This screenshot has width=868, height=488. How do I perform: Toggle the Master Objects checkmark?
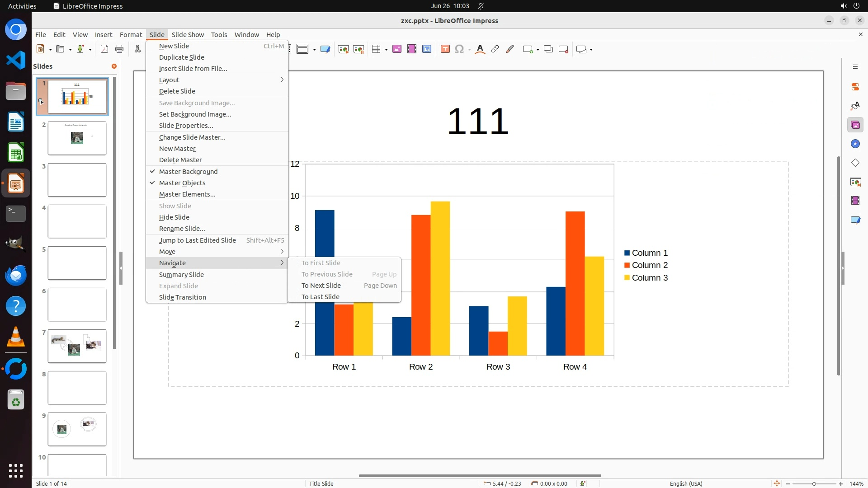[x=182, y=183]
